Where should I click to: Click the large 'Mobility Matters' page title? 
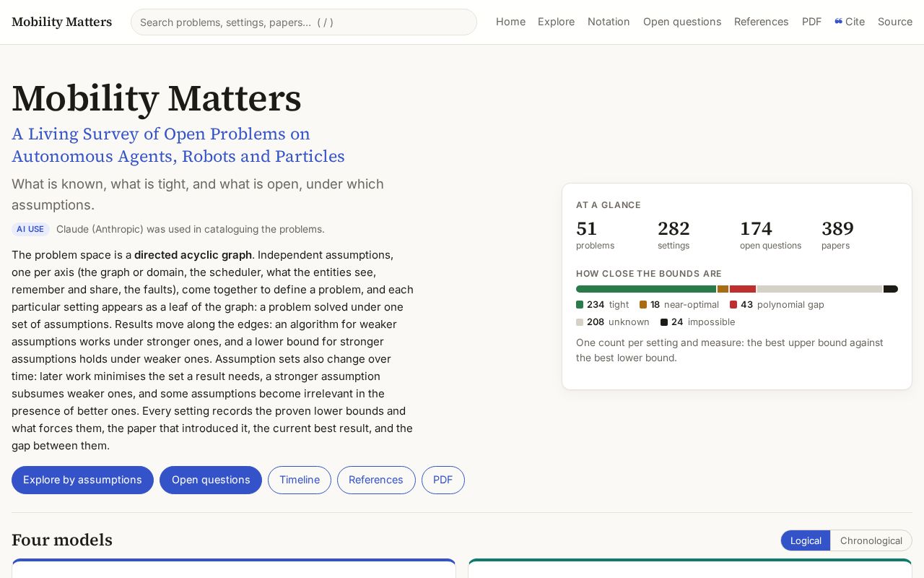(157, 99)
